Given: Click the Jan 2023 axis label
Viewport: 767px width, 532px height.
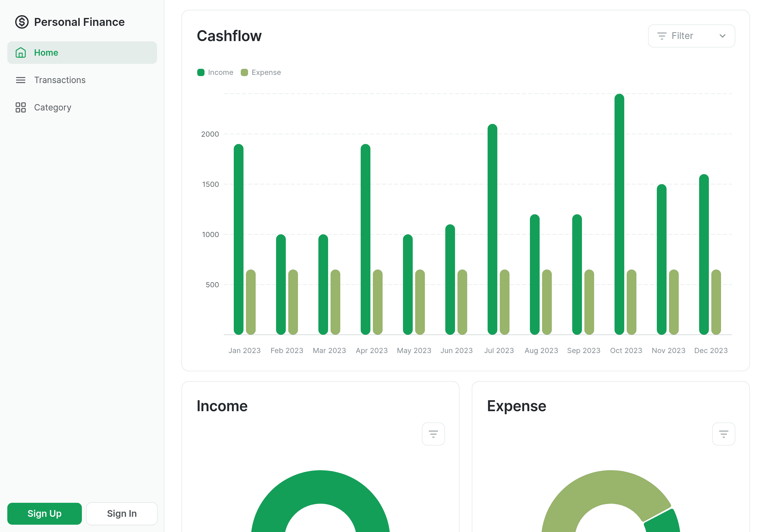Looking at the screenshot, I should (x=244, y=350).
